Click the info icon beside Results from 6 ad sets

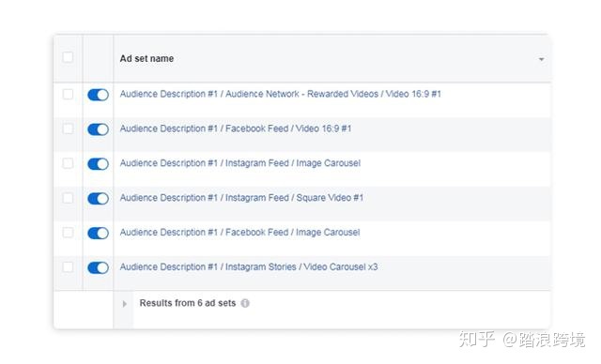coord(245,304)
